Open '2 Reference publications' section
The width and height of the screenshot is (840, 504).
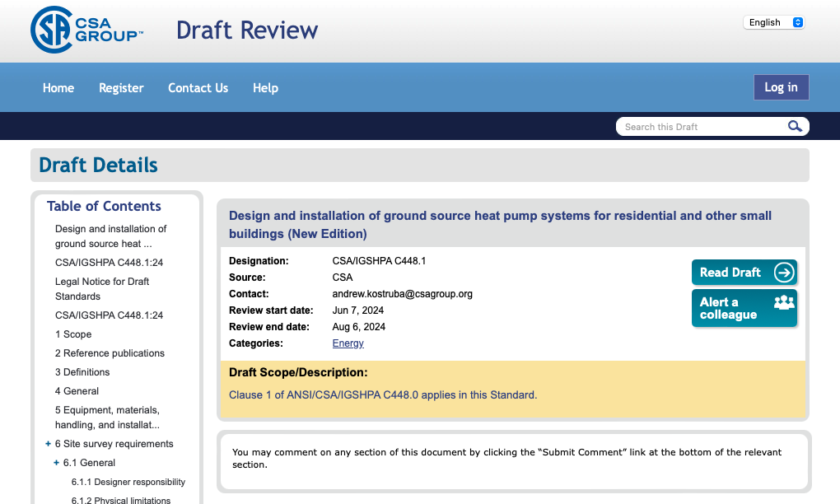[x=110, y=353]
